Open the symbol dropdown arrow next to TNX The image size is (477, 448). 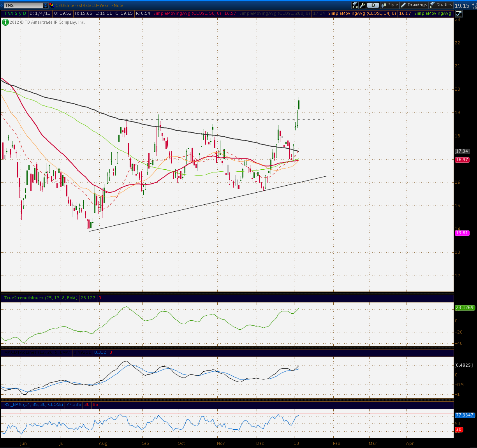pyautogui.click(x=46, y=5)
